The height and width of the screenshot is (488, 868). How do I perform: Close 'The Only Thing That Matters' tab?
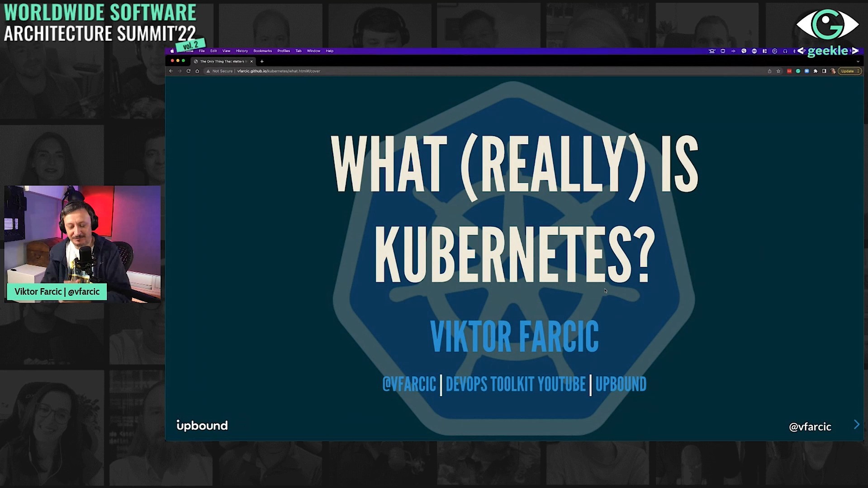click(251, 62)
